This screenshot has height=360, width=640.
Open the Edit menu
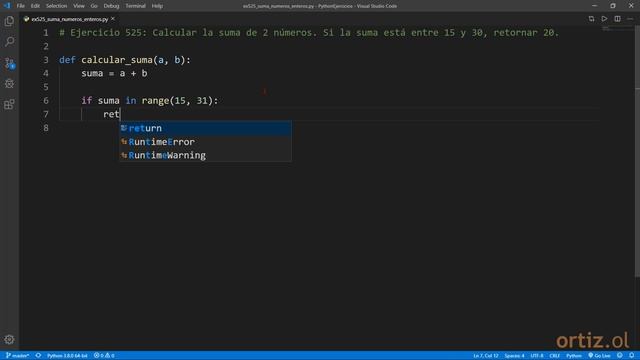(x=35, y=6)
